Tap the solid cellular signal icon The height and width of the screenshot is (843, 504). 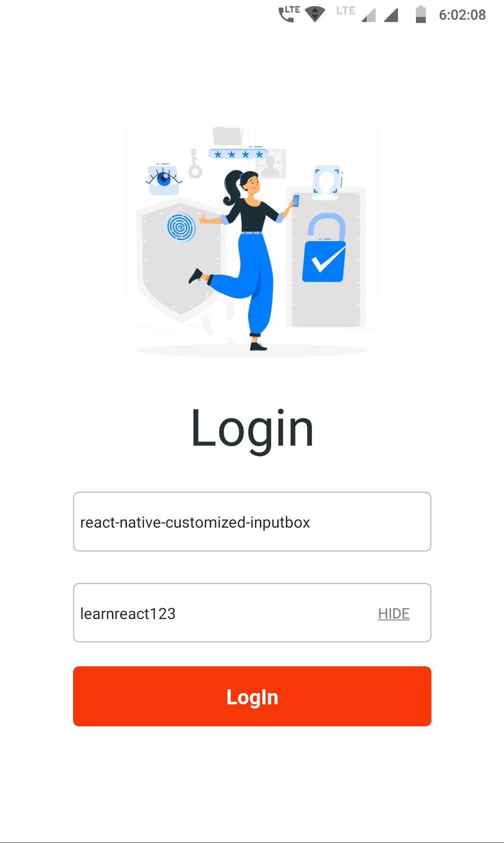[x=391, y=15]
